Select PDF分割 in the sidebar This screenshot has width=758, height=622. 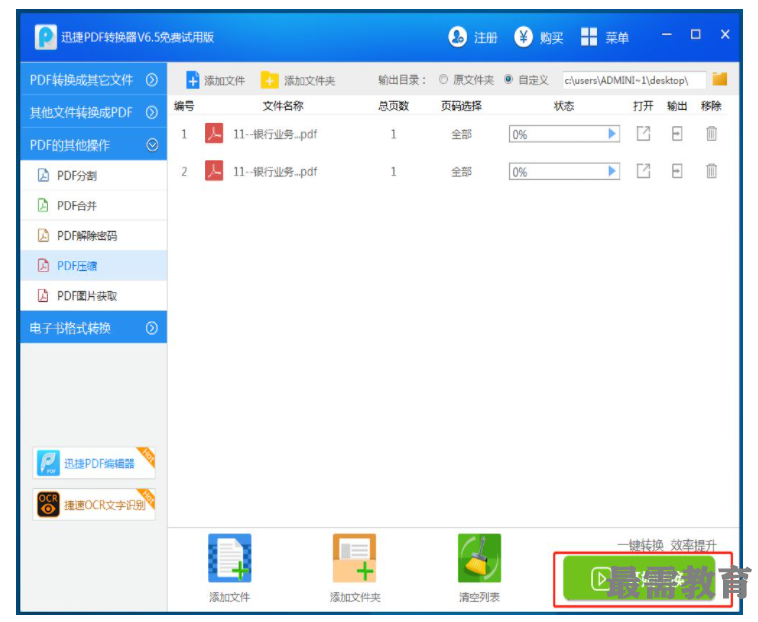[x=94, y=175]
